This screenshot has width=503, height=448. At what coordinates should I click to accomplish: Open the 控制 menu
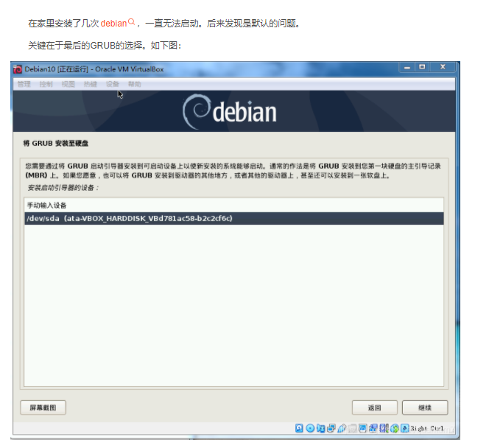click(x=46, y=84)
